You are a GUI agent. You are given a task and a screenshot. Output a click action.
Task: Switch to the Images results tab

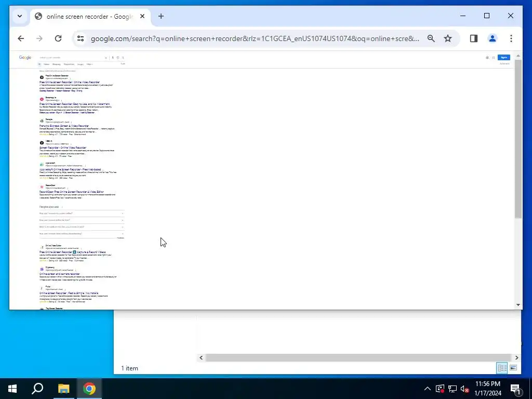tap(81, 64)
